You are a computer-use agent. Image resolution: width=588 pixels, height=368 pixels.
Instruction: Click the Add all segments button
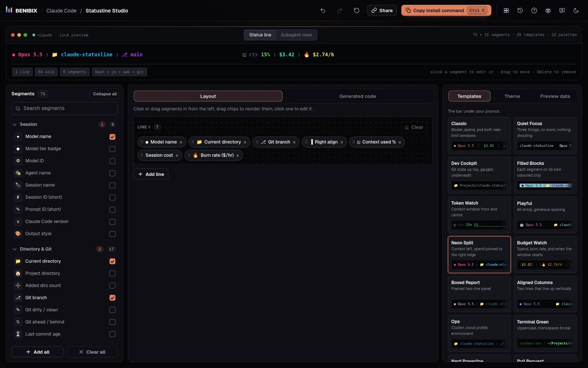coord(37,352)
